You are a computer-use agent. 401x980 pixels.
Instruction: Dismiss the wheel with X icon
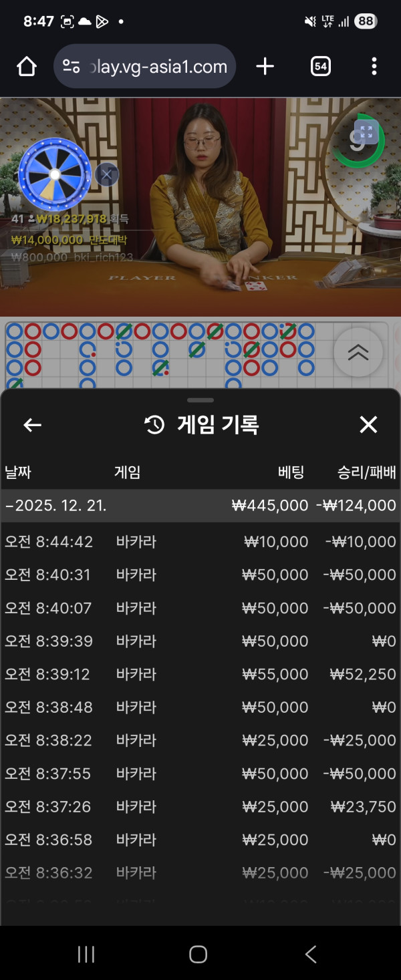click(107, 174)
